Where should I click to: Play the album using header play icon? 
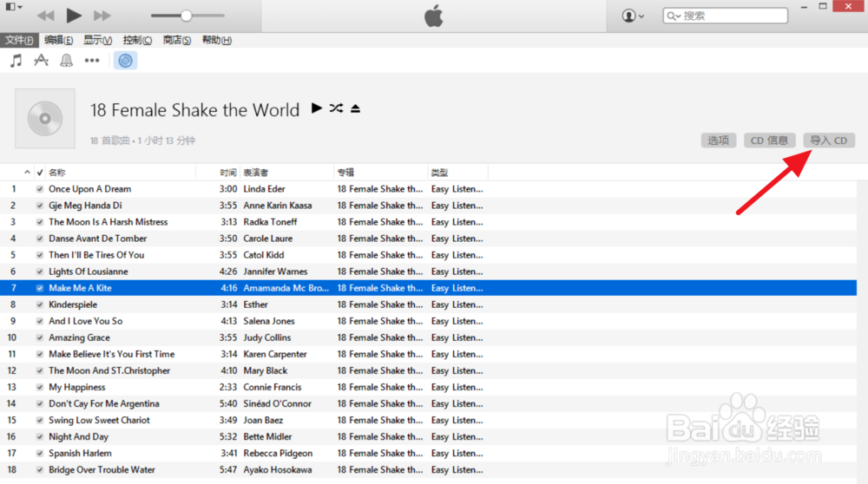tap(317, 108)
